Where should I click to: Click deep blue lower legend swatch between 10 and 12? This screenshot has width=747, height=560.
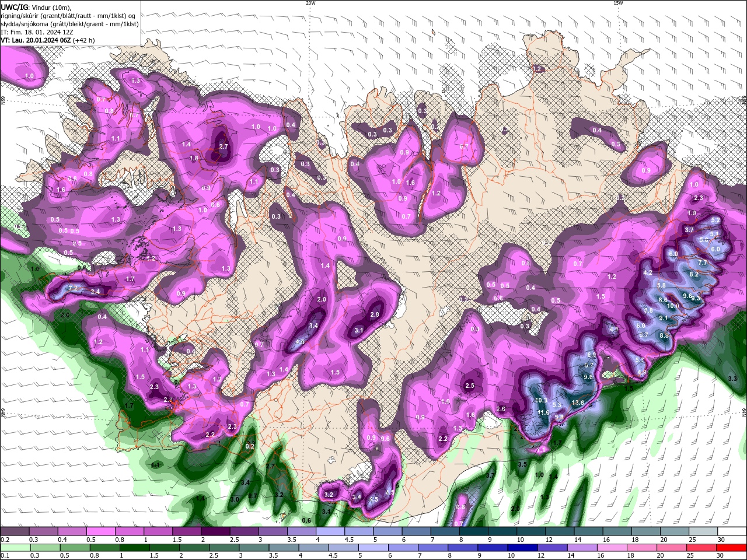[523, 547]
